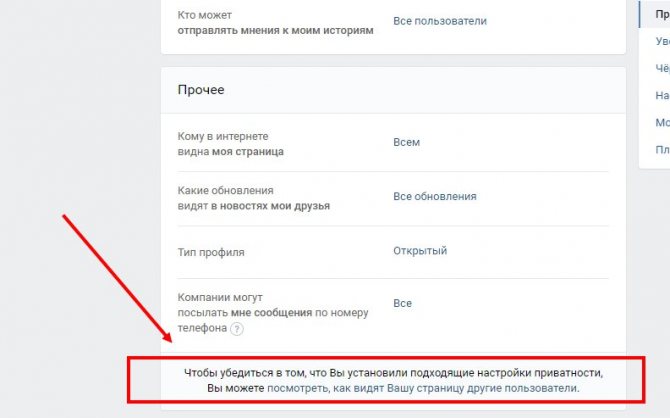The image size is (670, 418).
Task: Open the 'Открытый' profile type dropdown
Action: 419,250
